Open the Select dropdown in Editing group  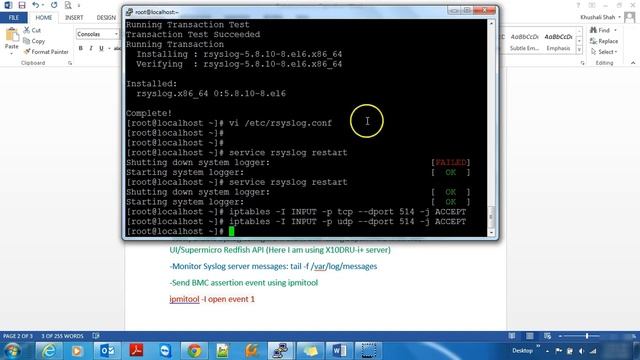[x=604, y=52]
